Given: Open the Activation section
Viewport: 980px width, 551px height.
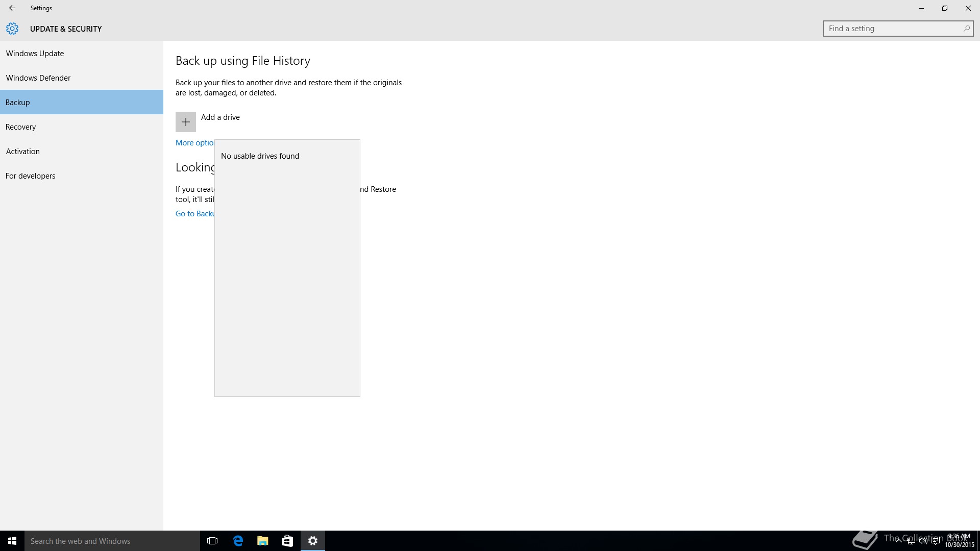Looking at the screenshot, I should [82, 151].
